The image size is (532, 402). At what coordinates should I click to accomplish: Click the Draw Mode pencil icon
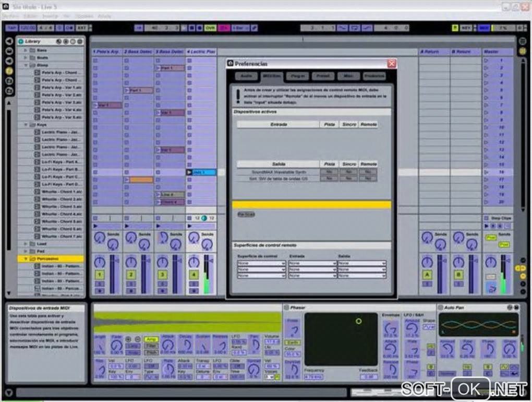(254, 28)
